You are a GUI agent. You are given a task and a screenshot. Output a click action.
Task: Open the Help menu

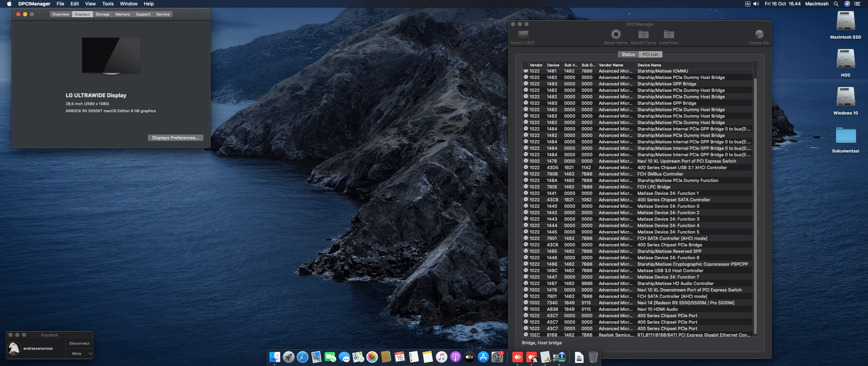(x=149, y=4)
